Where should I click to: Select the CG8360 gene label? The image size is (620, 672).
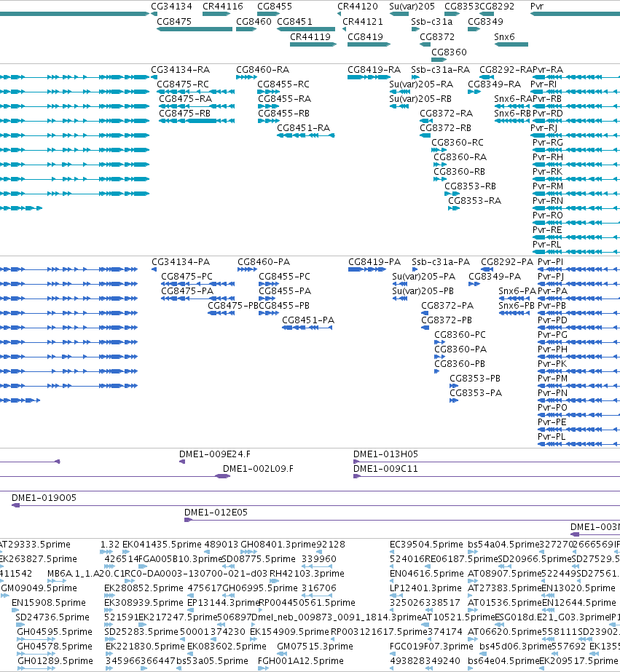point(449,52)
